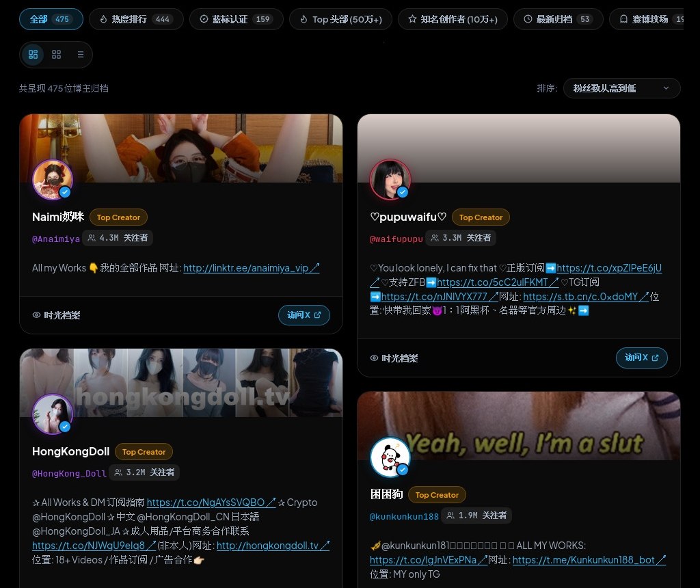Open t.co/NgAYsSVQBO link
This screenshot has width=700, height=588.
[x=211, y=503]
